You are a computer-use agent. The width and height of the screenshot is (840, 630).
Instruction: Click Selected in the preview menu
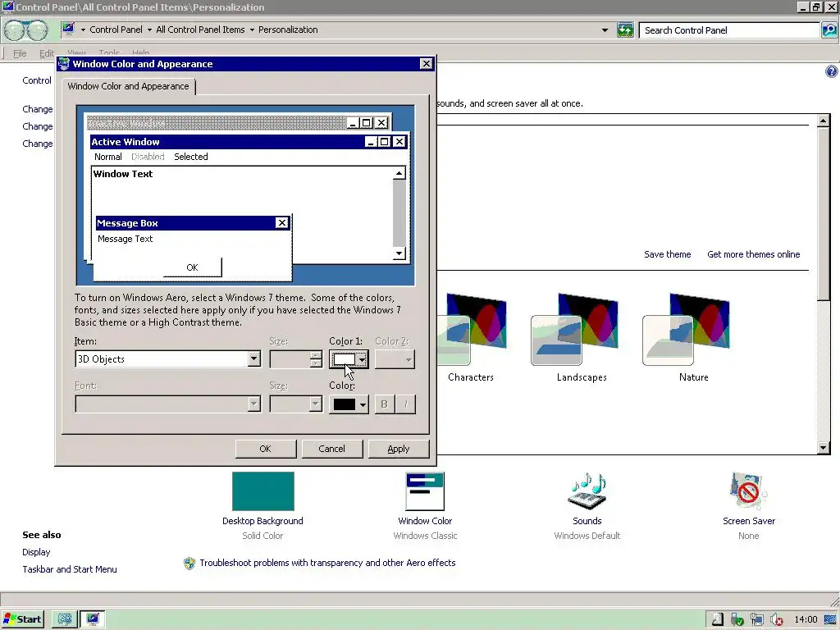(190, 157)
